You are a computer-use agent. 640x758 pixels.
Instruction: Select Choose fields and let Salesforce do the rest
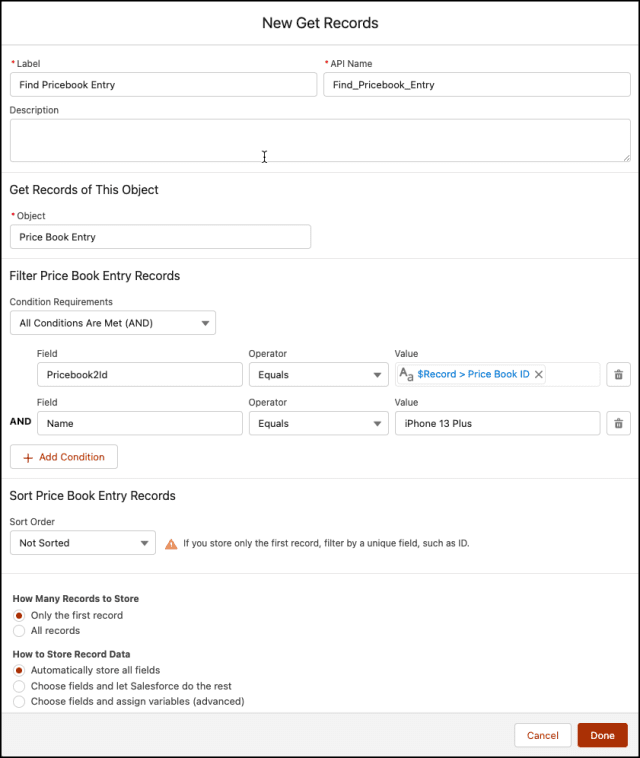(x=19, y=686)
